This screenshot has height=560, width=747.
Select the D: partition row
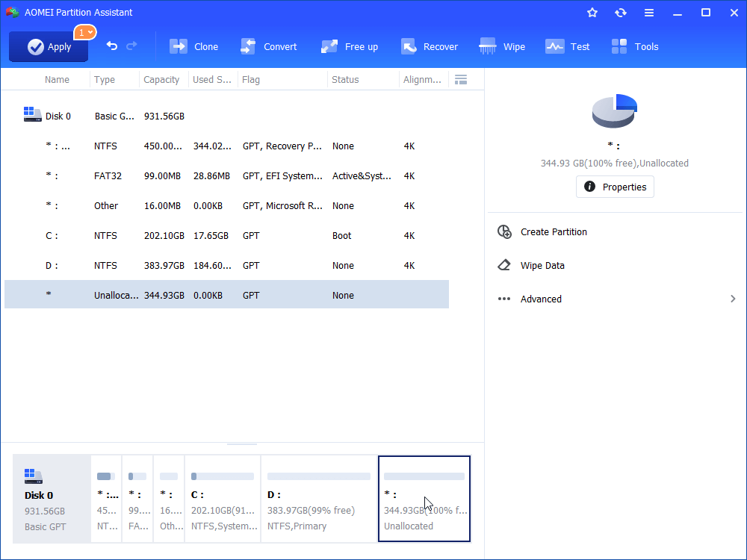pos(227,266)
